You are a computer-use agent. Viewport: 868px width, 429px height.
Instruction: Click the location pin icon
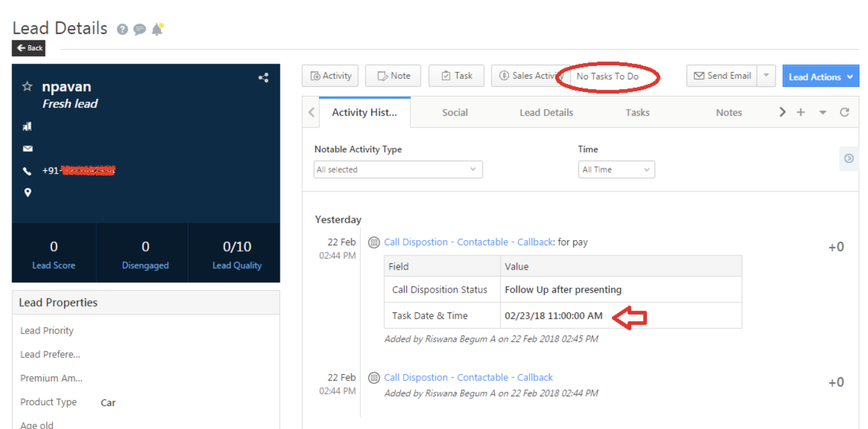[x=28, y=193]
